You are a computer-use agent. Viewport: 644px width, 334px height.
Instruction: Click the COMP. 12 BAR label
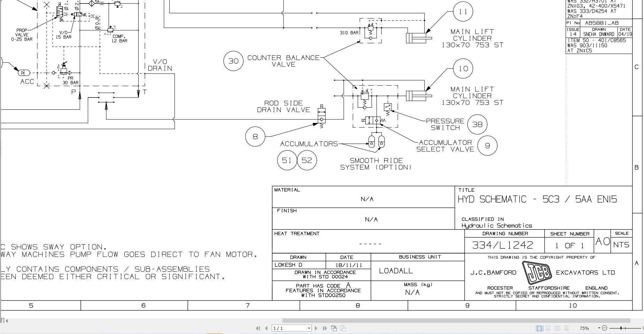[119, 39]
